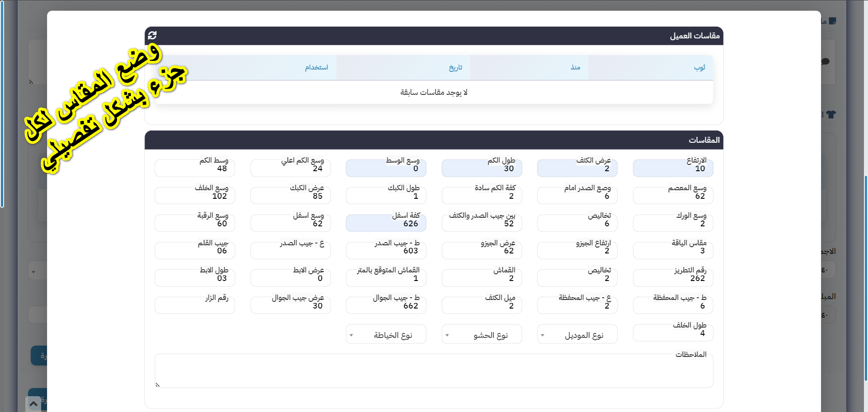Click the وسع الكم اعلي field
The height and width of the screenshot is (412, 868).
pyautogui.click(x=291, y=168)
